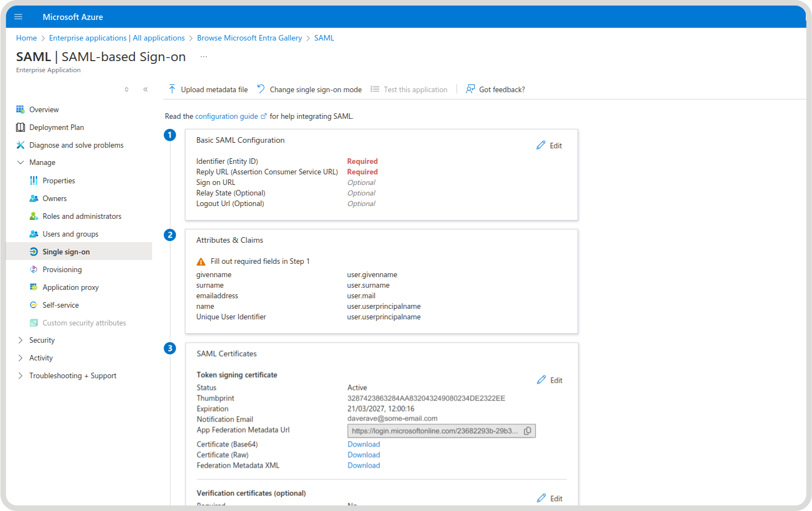Open Overview in the sidebar
The height and width of the screenshot is (511, 812).
click(x=44, y=109)
